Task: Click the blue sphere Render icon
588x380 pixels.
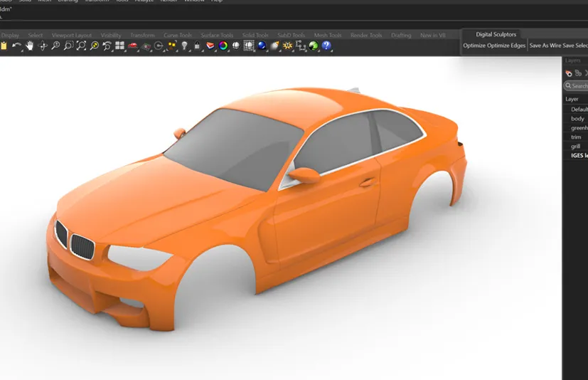Action: point(262,46)
